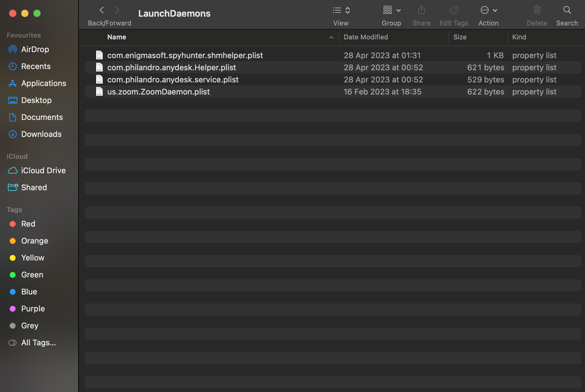Image resolution: width=585 pixels, height=392 pixels.
Task: Open the View mode selector
Action: 341,10
